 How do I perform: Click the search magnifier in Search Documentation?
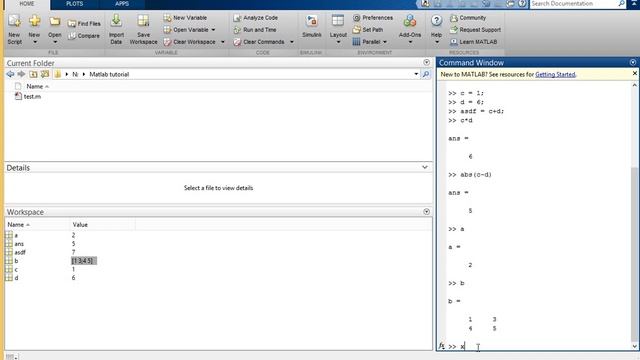[621, 4]
